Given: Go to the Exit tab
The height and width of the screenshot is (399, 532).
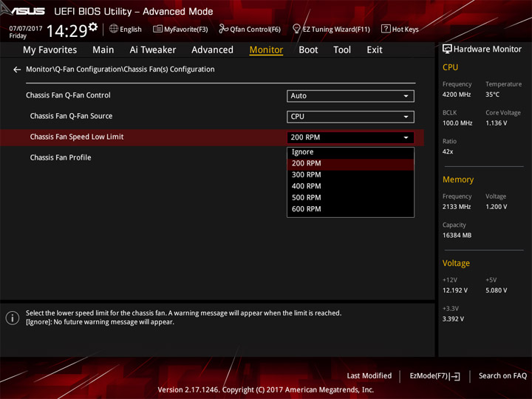Looking at the screenshot, I should point(375,50).
